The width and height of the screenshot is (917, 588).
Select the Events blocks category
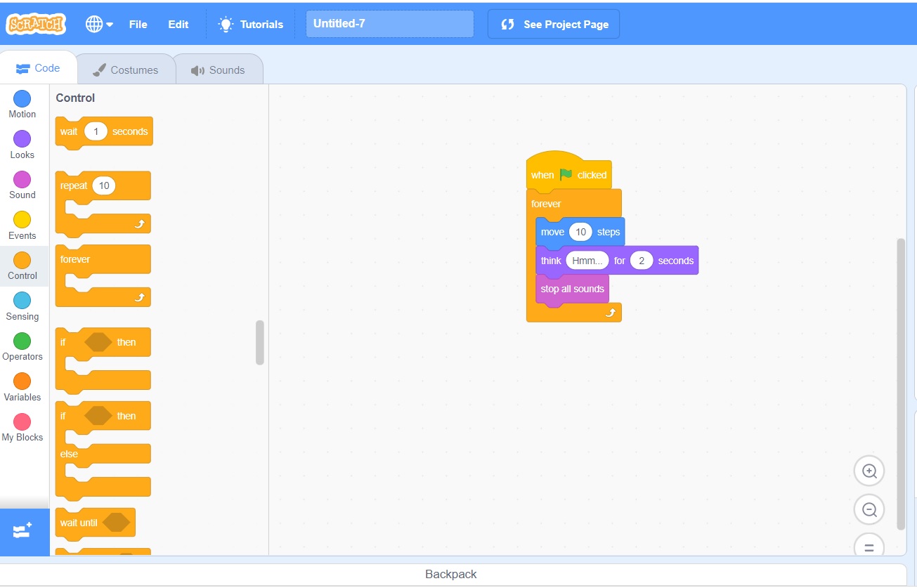[x=22, y=226]
